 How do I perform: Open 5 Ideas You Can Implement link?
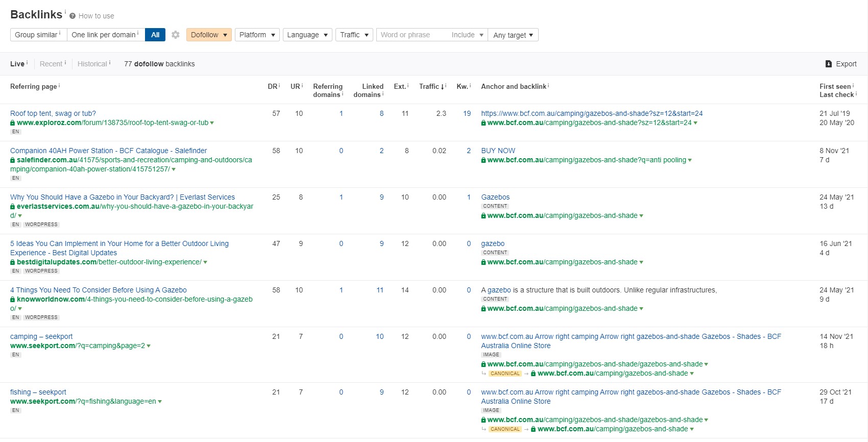click(x=119, y=248)
